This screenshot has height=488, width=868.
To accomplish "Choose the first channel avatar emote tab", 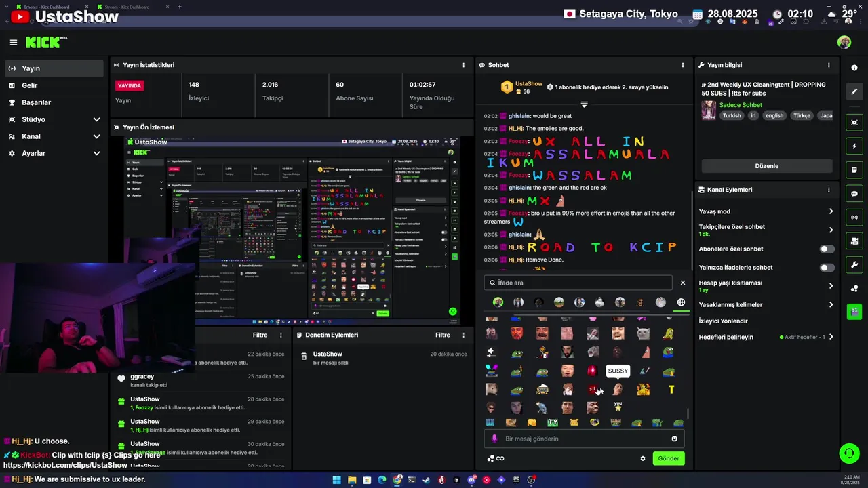I will pyautogui.click(x=498, y=302).
